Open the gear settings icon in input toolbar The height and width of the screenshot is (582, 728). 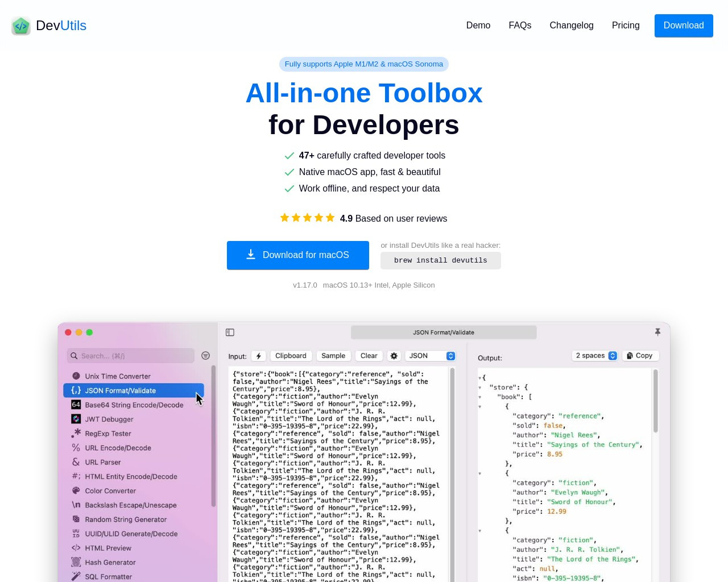394,356
